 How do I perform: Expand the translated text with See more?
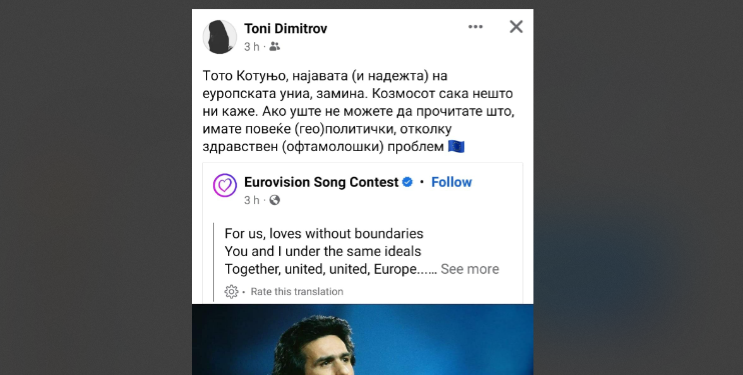pyautogui.click(x=470, y=269)
